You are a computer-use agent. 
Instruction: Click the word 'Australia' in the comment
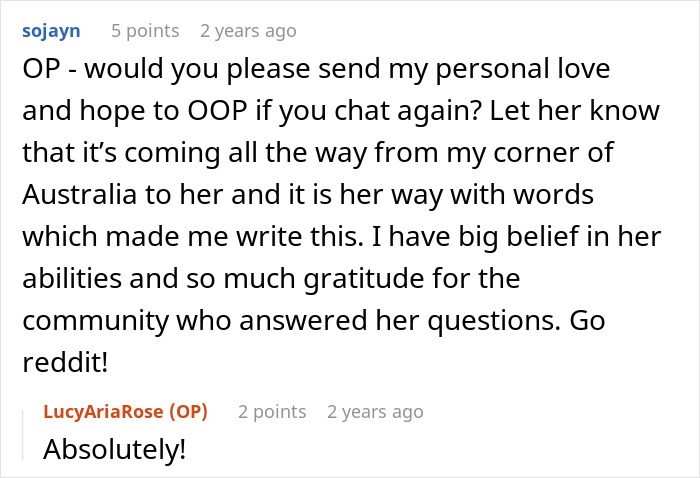(x=79, y=194)
